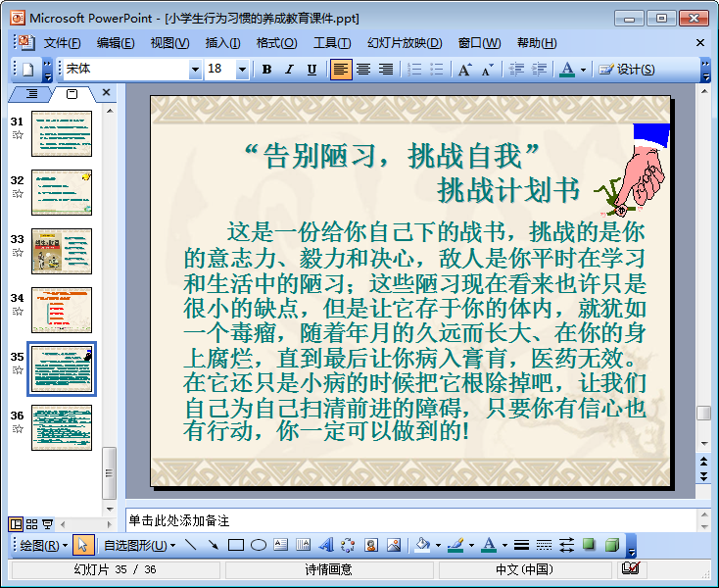Apply font color from formatting toolbar

567,70
